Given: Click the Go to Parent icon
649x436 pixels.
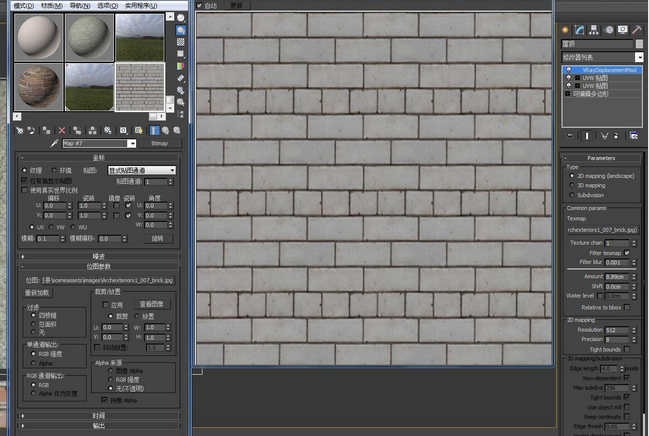Looking at the screenshot, I should pyautogui.click(x=166, y=131).
